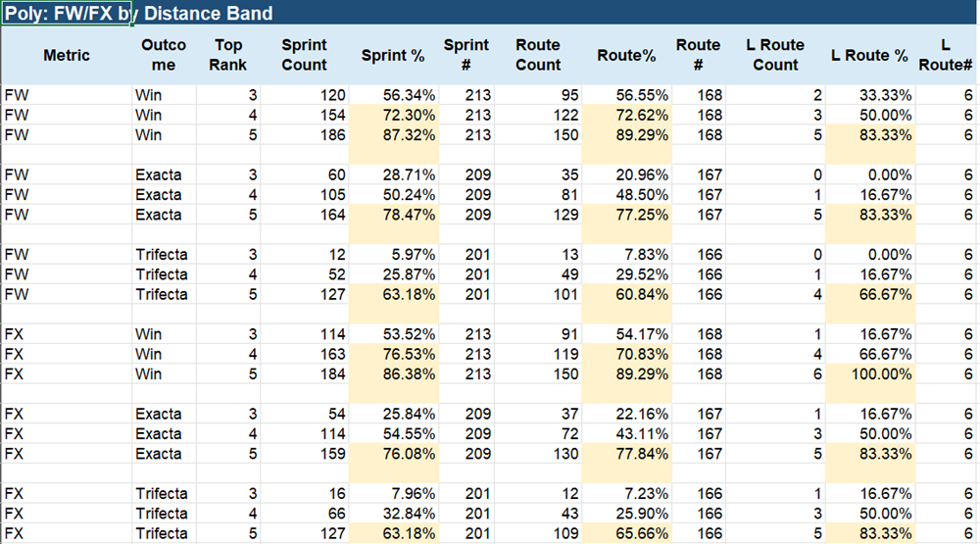Select Sprint Count value 184
The width and height of the screenshot is (980, 544).
305,373
